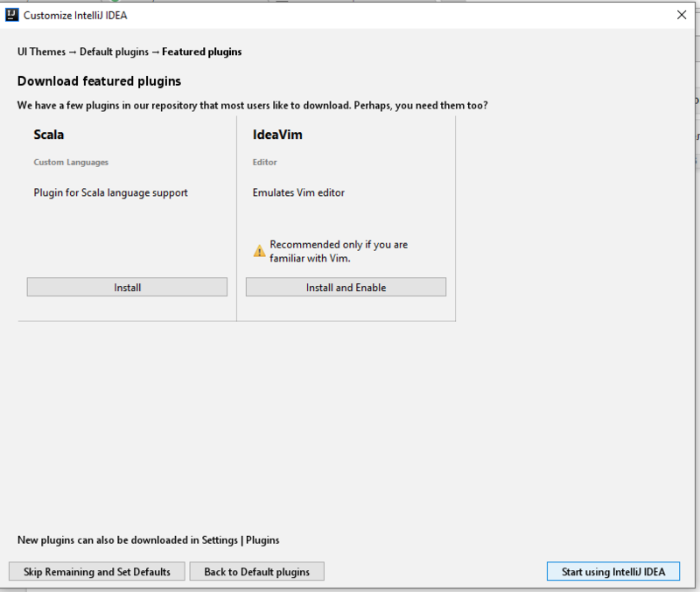Click the Scala plugin title
The image size is (700, 592).
(x=49, y=135)
